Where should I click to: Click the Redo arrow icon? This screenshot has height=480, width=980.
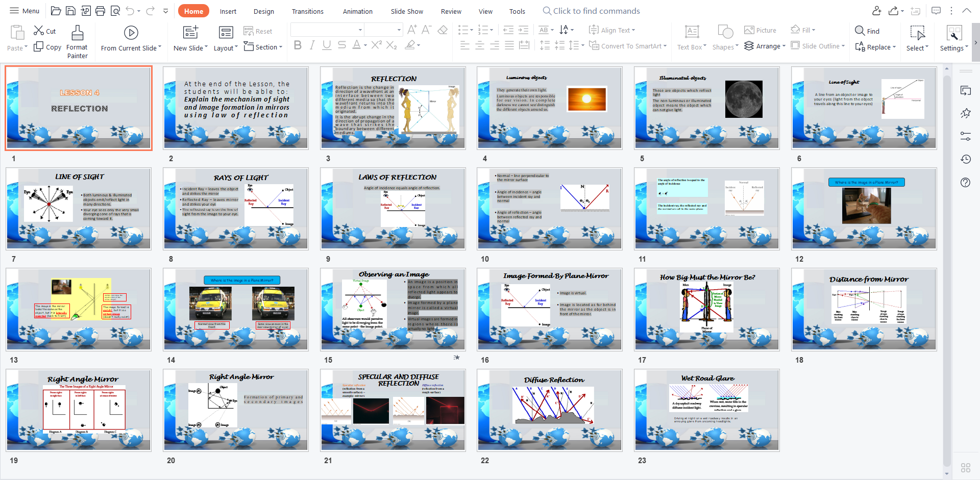[150, 11]
